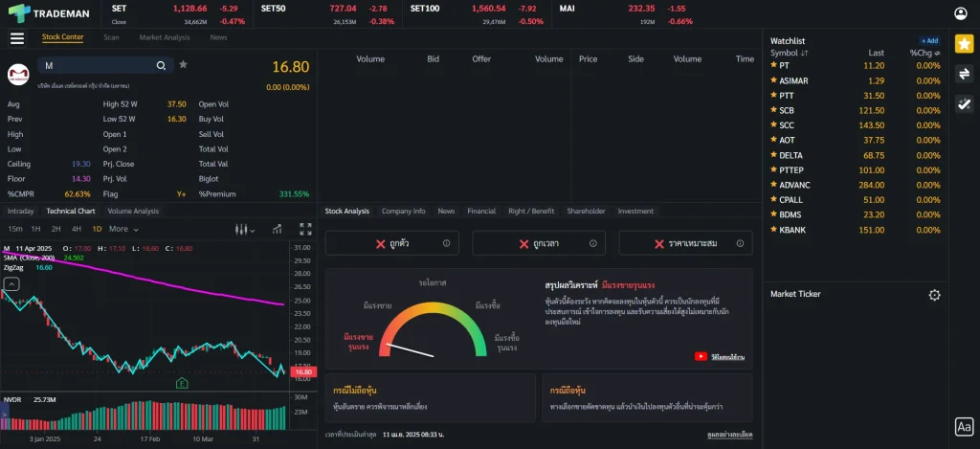This screenshot has width=980, height=449.
Task: Add stock M to favorites star
Action: pos(183,65)
